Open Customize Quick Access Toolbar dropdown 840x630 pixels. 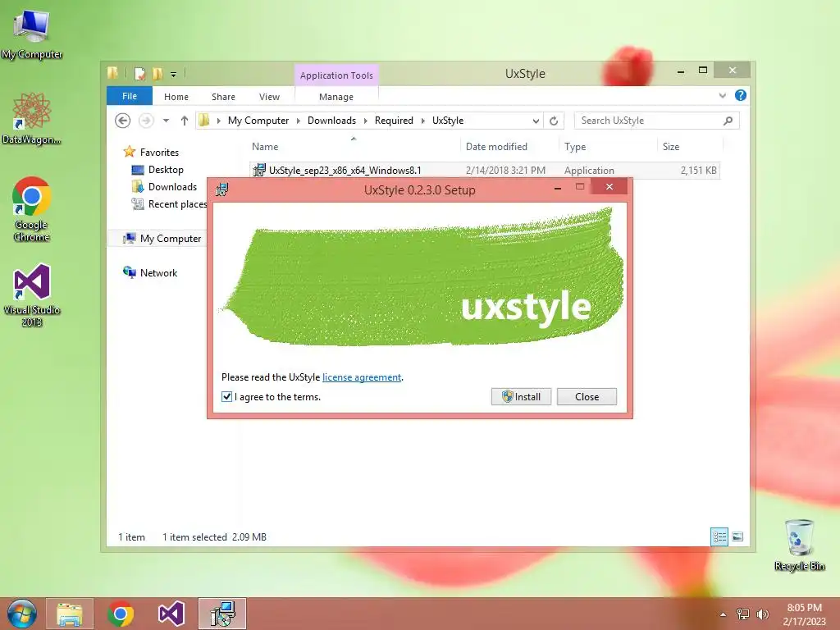coord(174,75)
